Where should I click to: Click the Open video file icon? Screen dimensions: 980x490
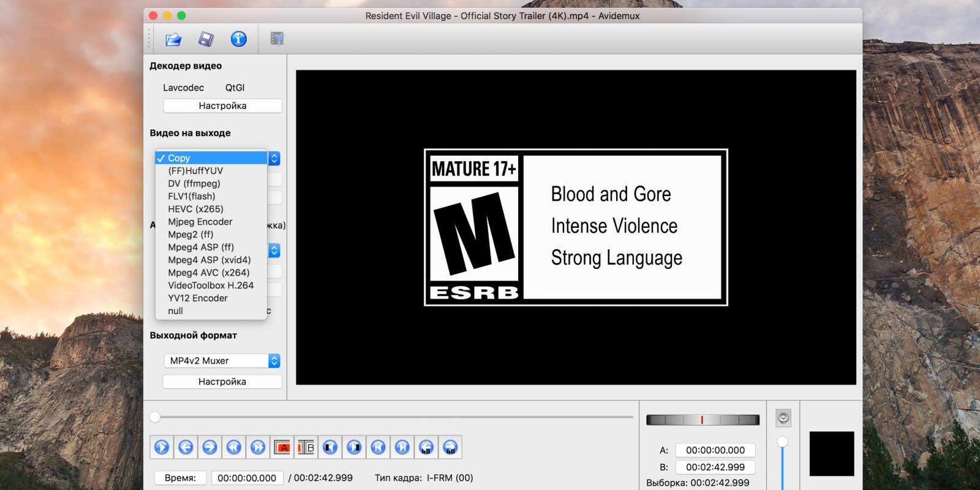click(x=173, y=39)
